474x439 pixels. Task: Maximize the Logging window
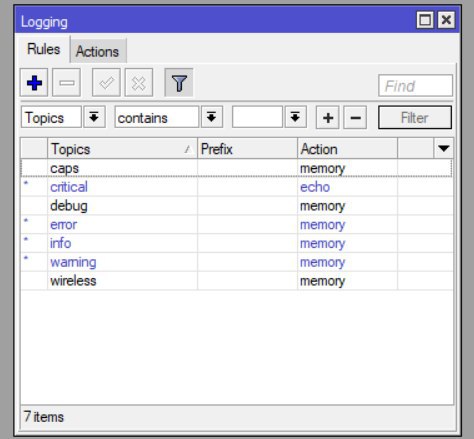[425, 20]
